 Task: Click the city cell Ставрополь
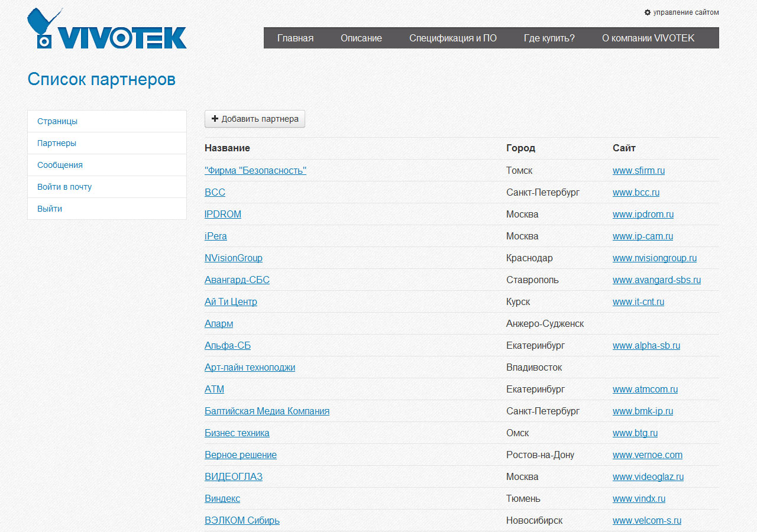[532, 280]
